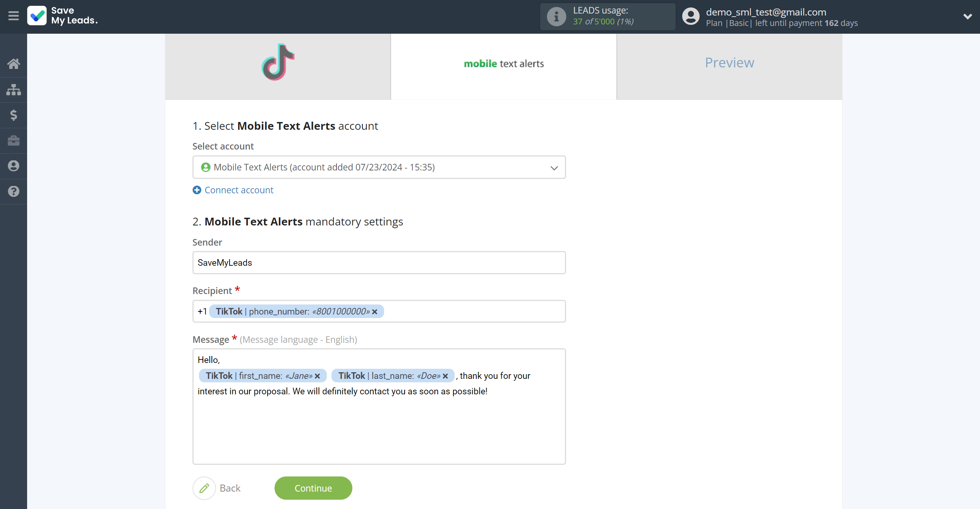Remove TikTok phone_number tag from Recipient
980x509 pixels.
(x=375, y=311)
